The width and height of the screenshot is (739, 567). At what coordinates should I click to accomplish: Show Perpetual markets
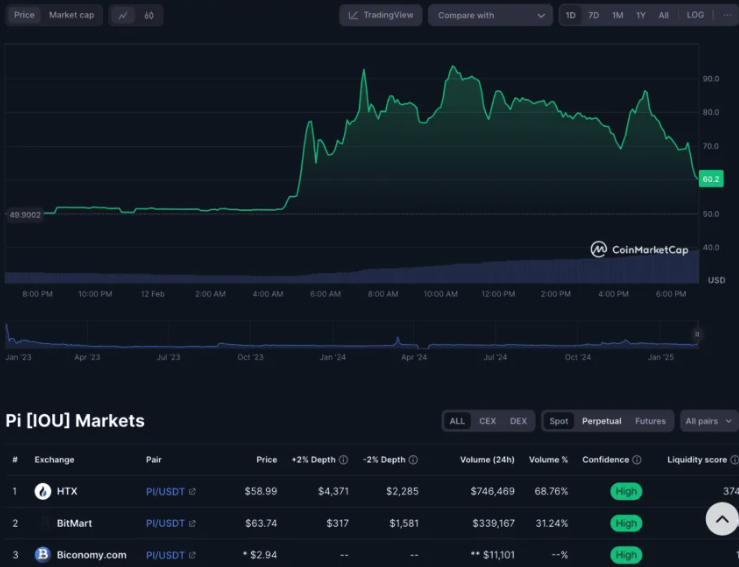point(601,421)
